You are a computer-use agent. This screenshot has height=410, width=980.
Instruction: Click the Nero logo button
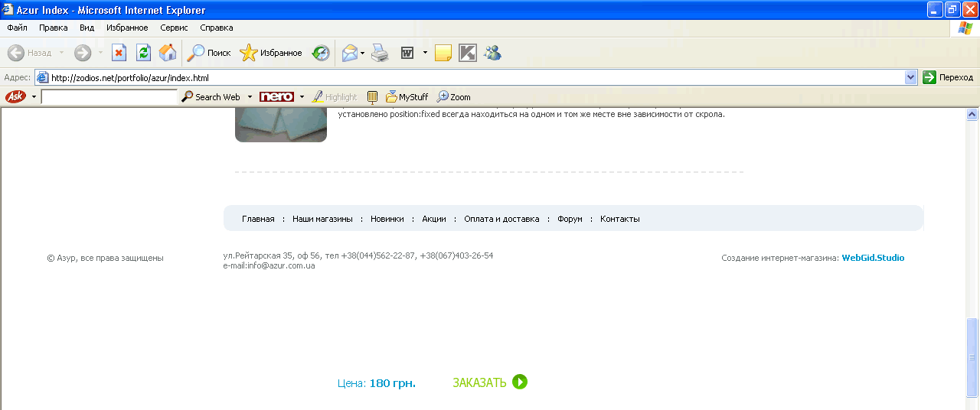[x=276, y=97]
